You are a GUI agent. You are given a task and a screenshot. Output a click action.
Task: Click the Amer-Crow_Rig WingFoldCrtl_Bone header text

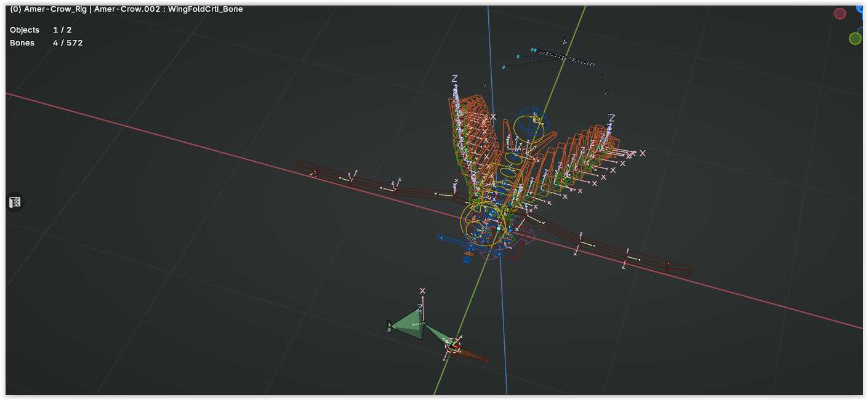pyautogui.click(x=126, y=9)
